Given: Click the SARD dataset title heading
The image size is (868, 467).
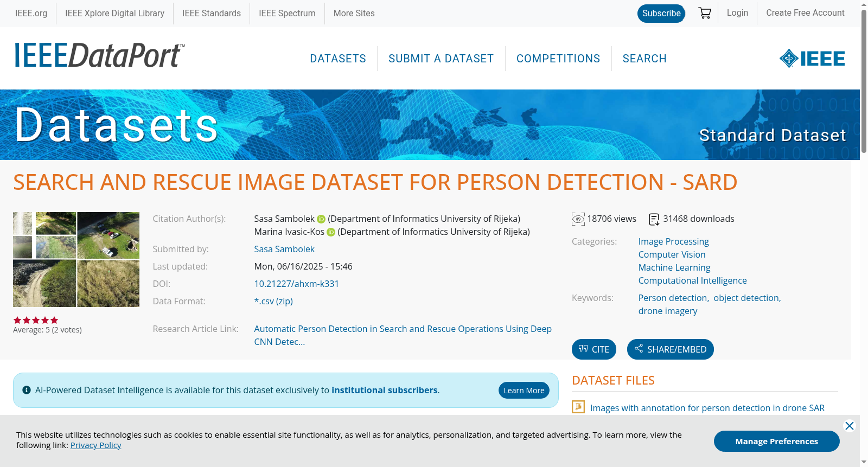Looking at the screenshot, I should click(375, 182).
